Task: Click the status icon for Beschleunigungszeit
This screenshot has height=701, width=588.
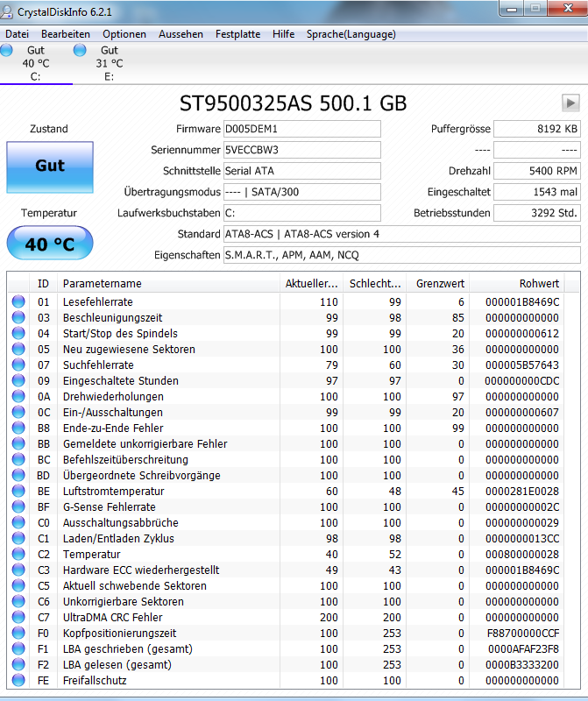Action: pos(18,317)
